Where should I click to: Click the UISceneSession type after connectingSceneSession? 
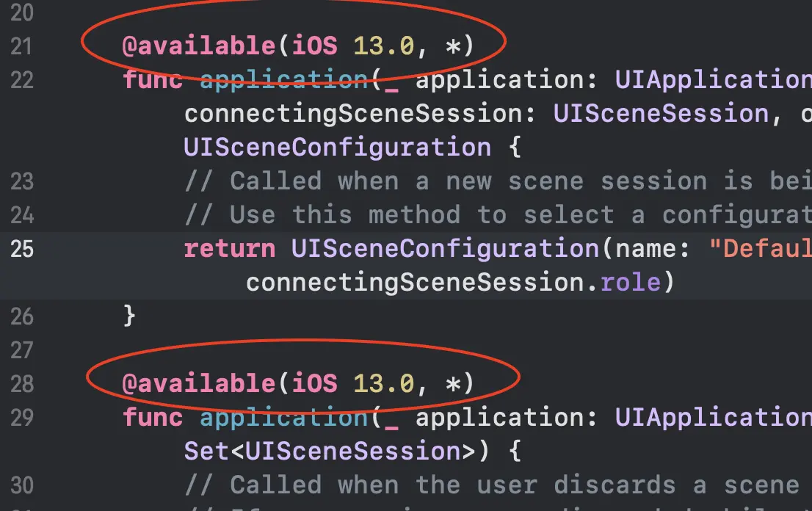coord(660,114)
